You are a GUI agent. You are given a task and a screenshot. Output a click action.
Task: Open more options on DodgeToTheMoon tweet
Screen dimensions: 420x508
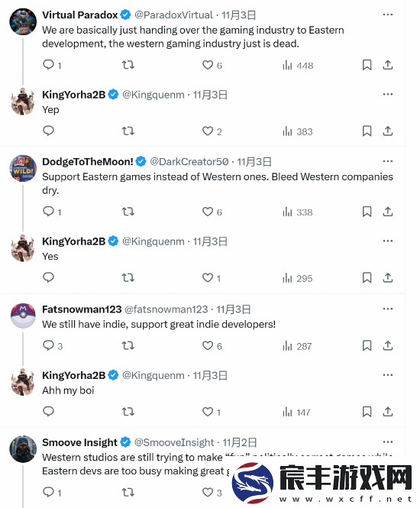pos(388,161)
